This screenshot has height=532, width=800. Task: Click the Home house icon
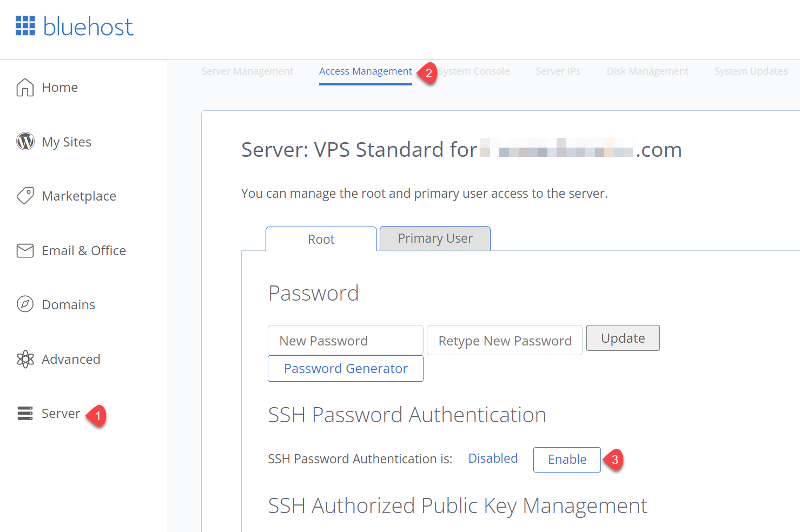(x=25, y=87)
